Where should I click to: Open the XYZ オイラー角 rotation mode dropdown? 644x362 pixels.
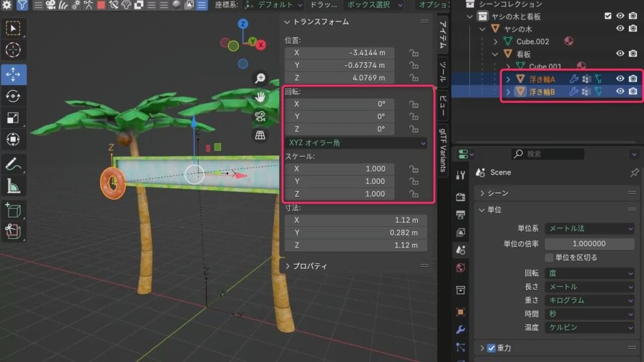[x=356, y=143]
